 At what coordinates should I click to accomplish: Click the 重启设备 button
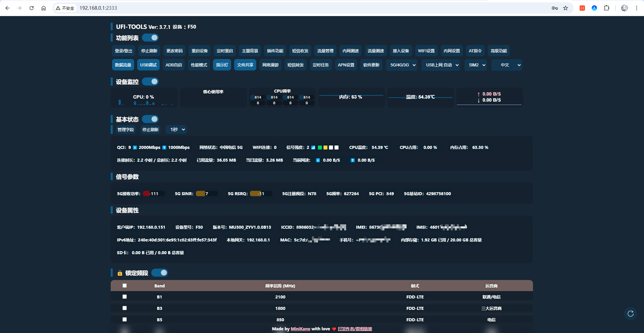coord(199,51)
